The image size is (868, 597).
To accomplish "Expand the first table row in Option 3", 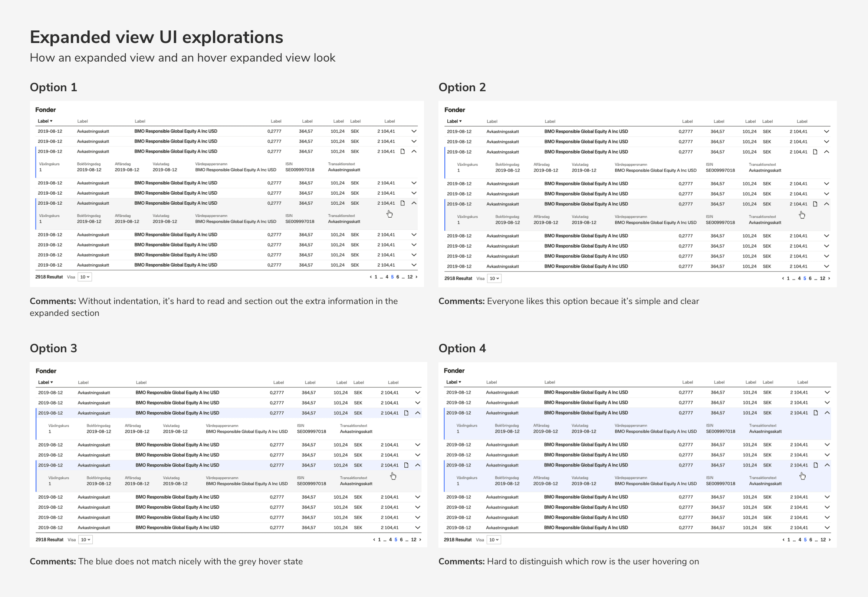I will [418, 393].
